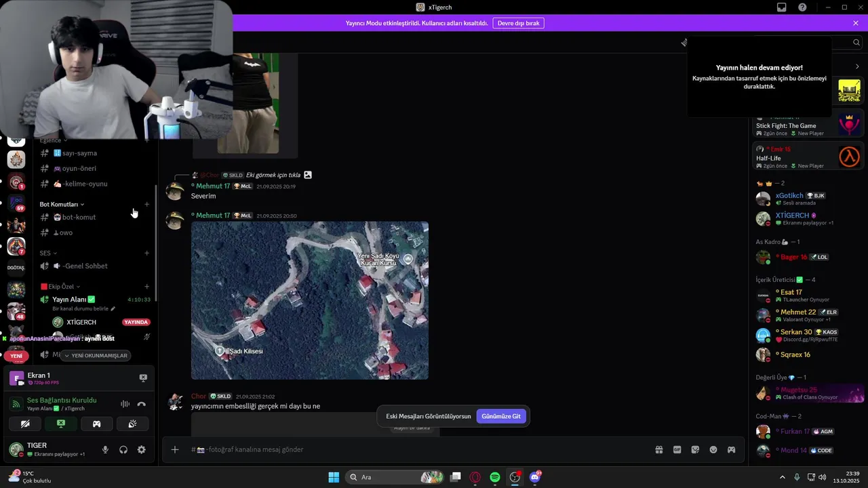Disconnect from the voice channel

click(x=142, y=404)
